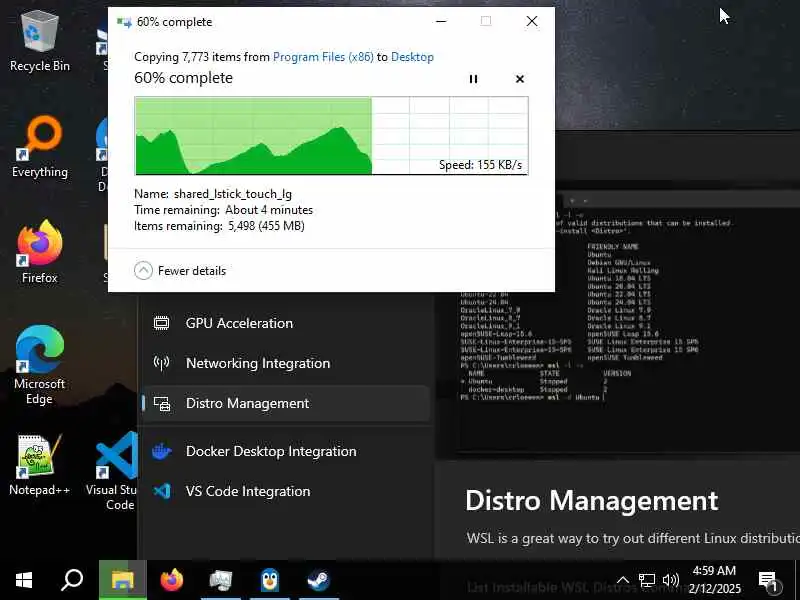800x600 pixels.
Task: Click the Time remaining: About 4 minutes text
Action: pyautogui.click(x=223, y=210)
